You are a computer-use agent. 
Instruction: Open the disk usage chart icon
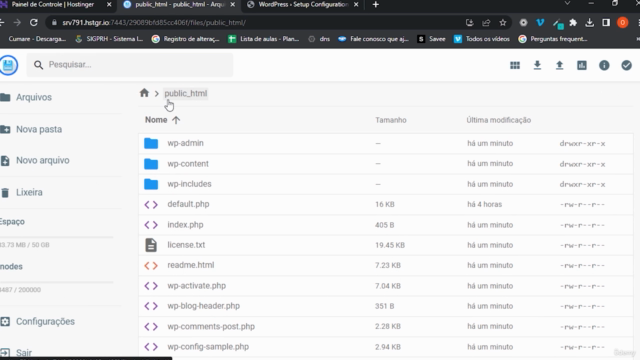pyautogui.click(x=582, y=65)
